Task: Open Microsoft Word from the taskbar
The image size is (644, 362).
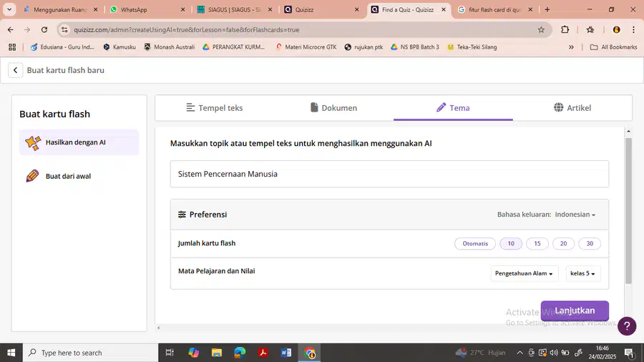Action: (286, 353)
